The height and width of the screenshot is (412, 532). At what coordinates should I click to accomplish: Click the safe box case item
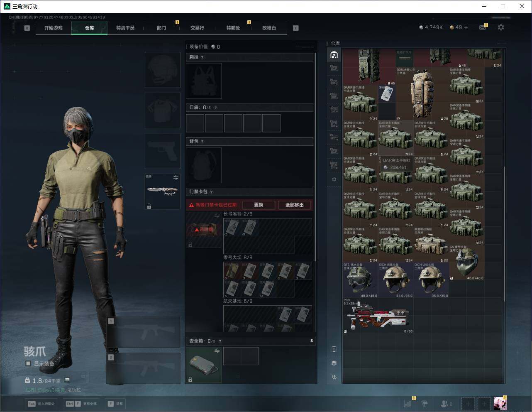coord(204,365)
